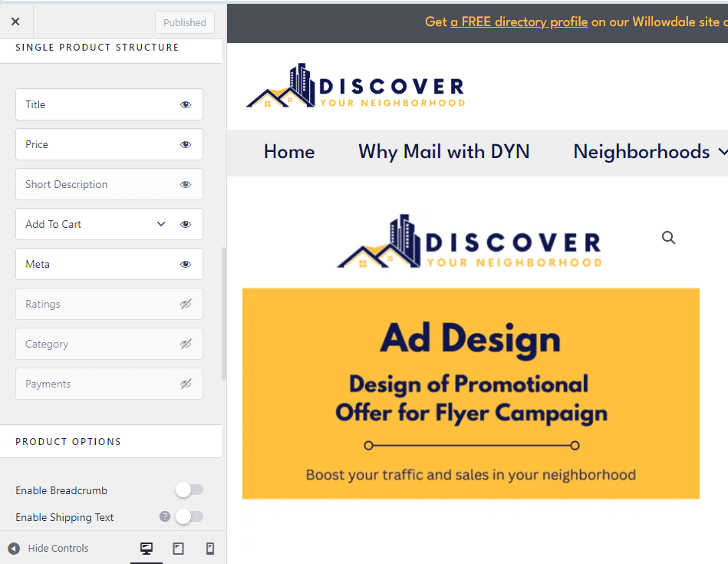Go to the Home menu item

pyautogui.click(x=289, y=152)
